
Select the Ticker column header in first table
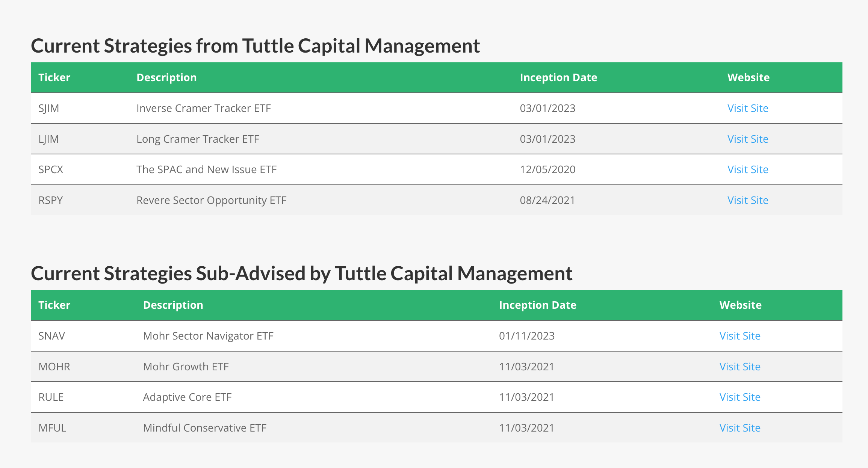pos(54,77)
